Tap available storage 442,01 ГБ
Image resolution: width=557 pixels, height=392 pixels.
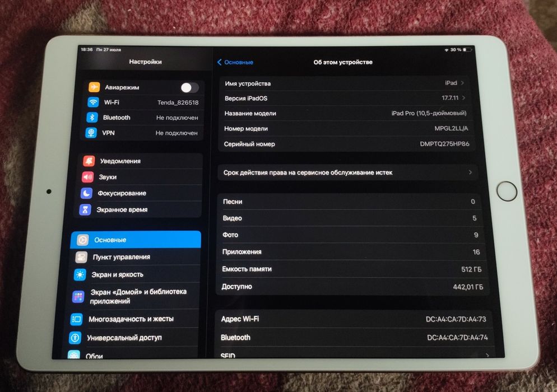(x=468, y=287)
